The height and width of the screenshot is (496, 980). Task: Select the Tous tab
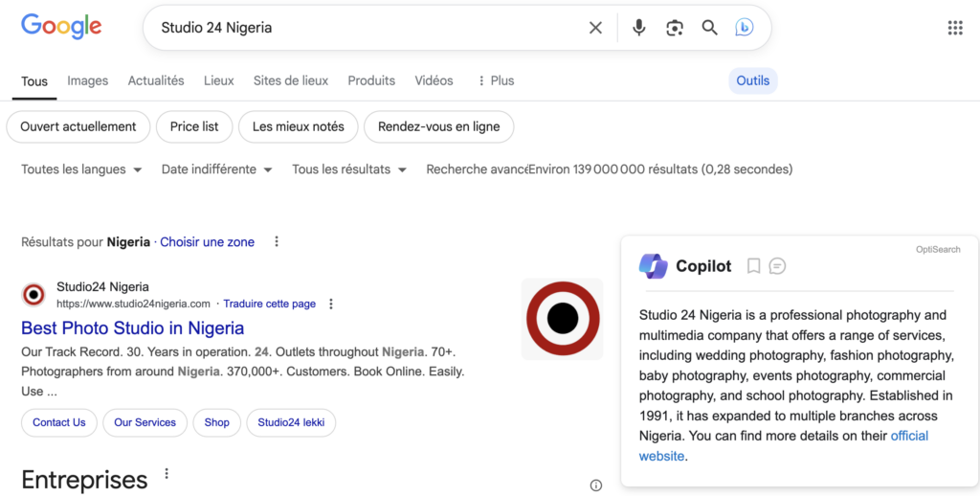coord(34,81)
